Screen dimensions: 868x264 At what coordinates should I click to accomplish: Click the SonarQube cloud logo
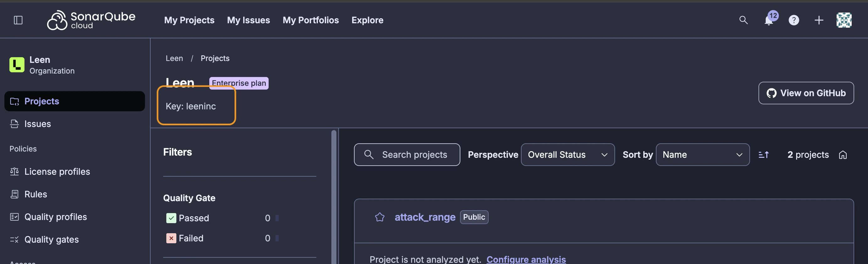91,20
